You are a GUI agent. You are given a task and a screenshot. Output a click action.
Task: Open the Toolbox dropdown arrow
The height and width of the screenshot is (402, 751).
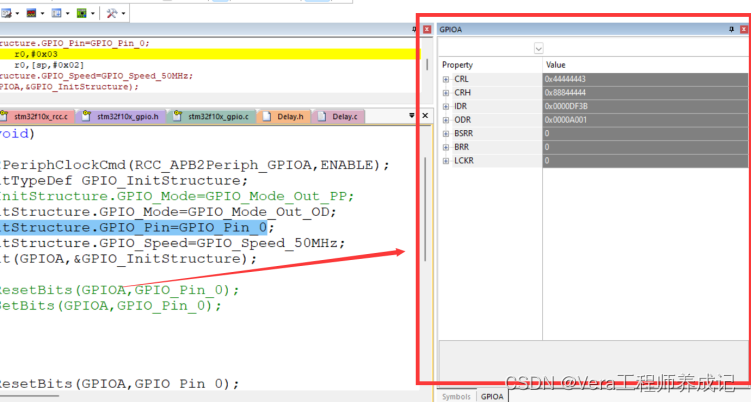point(123,13)
